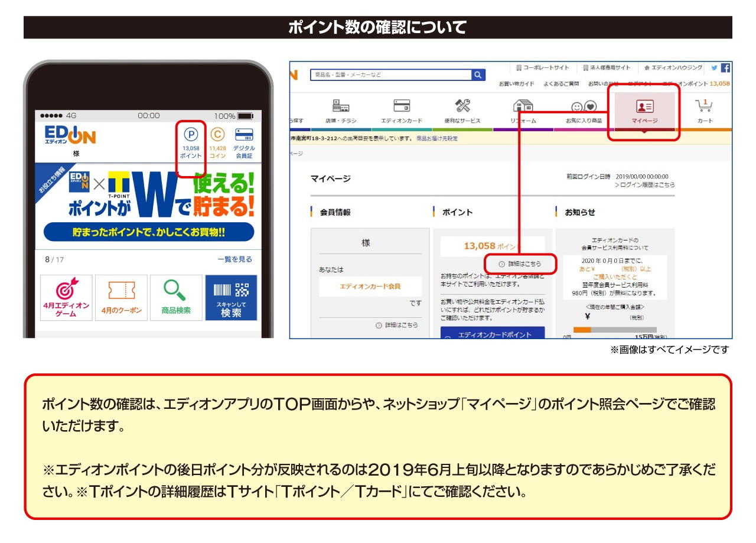756x543 pixels.
Task: Tap the T-POINT promotional banner
Action: (x=148, y=207)
